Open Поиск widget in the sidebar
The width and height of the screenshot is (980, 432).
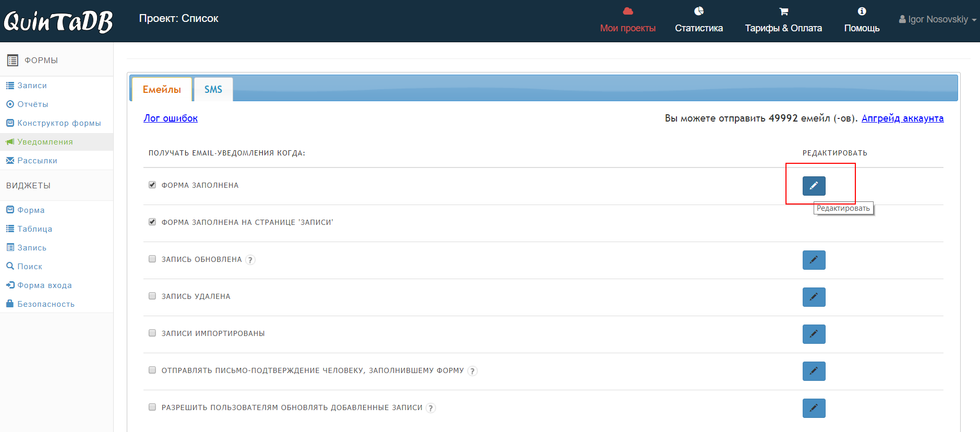coord(30,267)
